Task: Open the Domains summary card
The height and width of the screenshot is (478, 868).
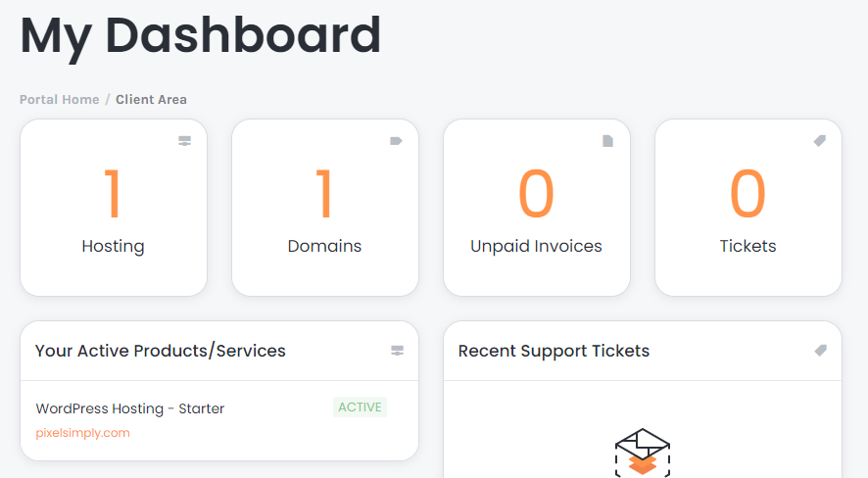Action: point(325,208)
